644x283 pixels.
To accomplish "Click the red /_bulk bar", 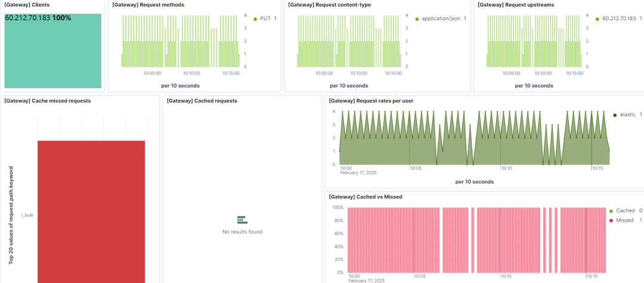I will click(91, 212).
